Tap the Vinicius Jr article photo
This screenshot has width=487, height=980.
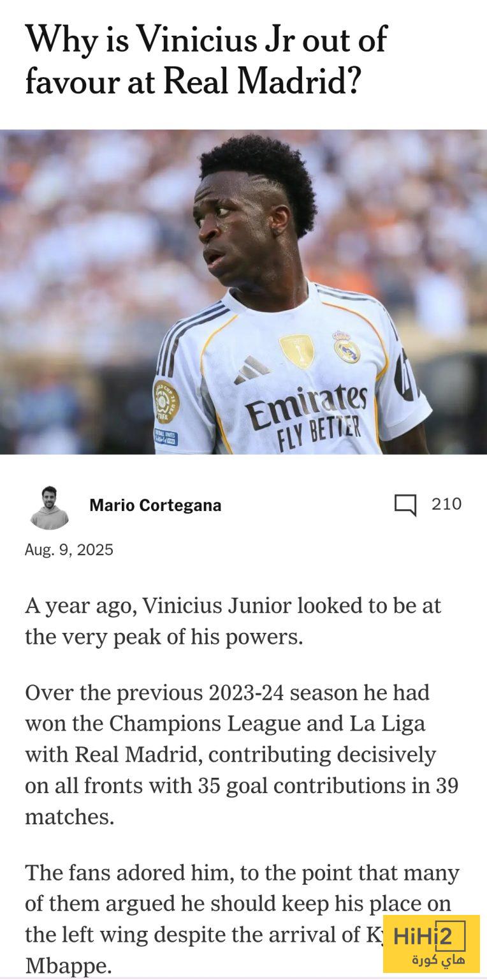243,292
